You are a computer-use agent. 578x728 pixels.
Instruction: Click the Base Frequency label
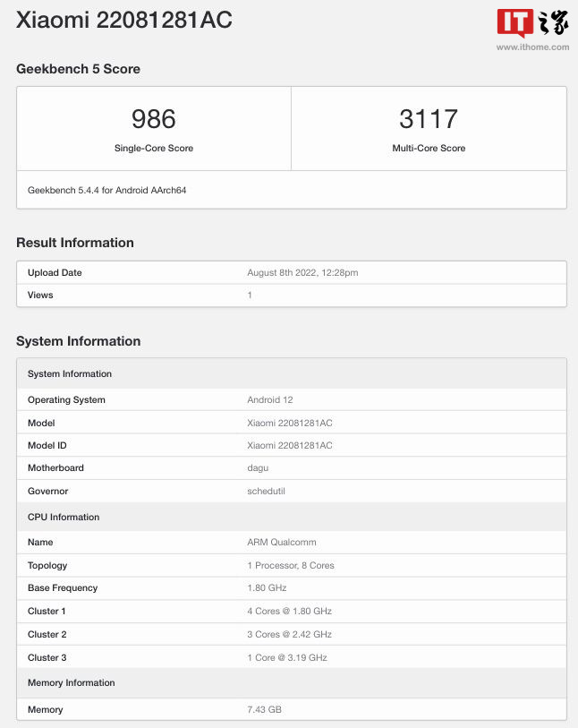pos(63,587)
